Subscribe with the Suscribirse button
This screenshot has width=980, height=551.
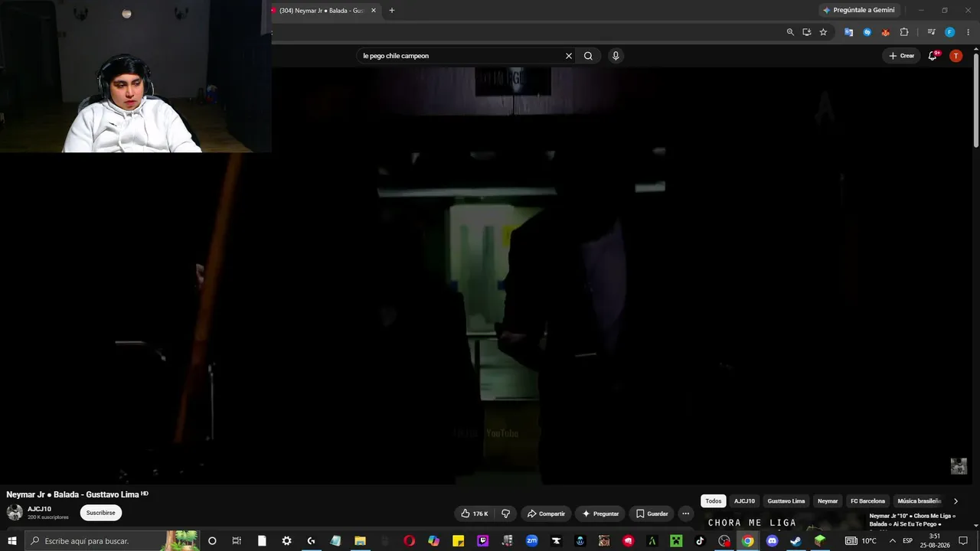[x=101, y=513]
